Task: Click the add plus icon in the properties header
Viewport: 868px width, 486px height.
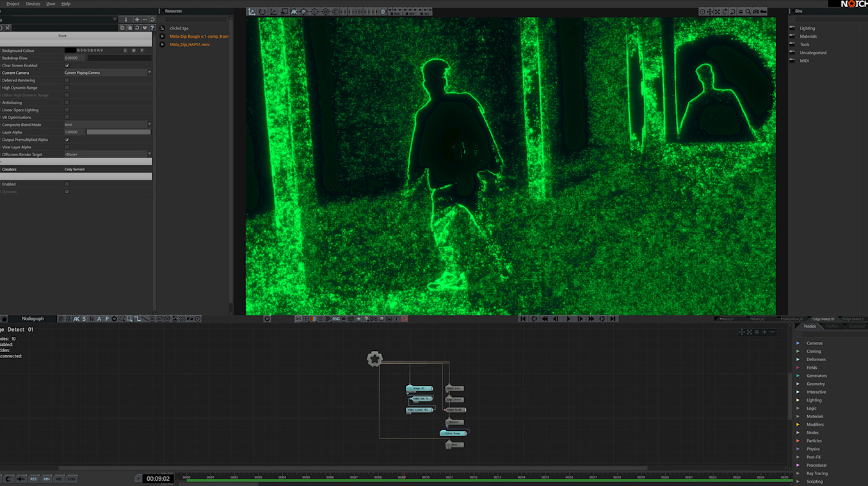Action: click(x=136, y=20)
